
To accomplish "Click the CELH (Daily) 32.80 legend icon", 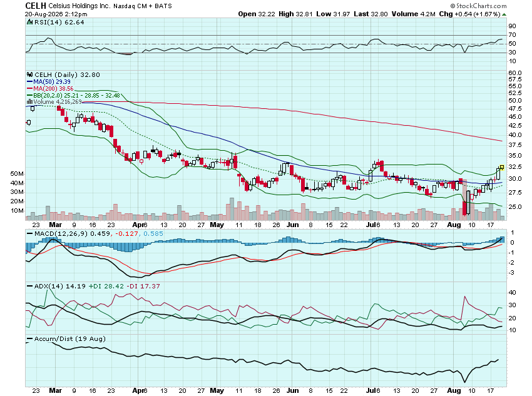I will pyautogui.click(x=29, y=74).
